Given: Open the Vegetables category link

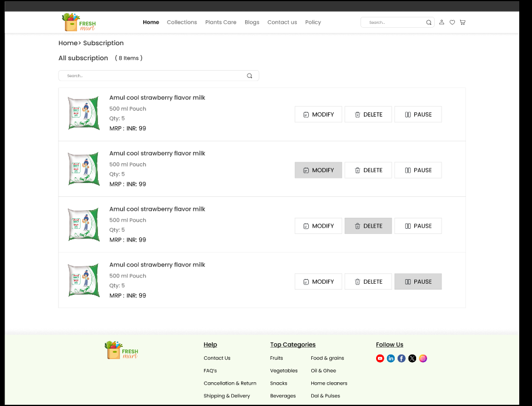Looking at the screenshot, I should (x=283, y=371).
